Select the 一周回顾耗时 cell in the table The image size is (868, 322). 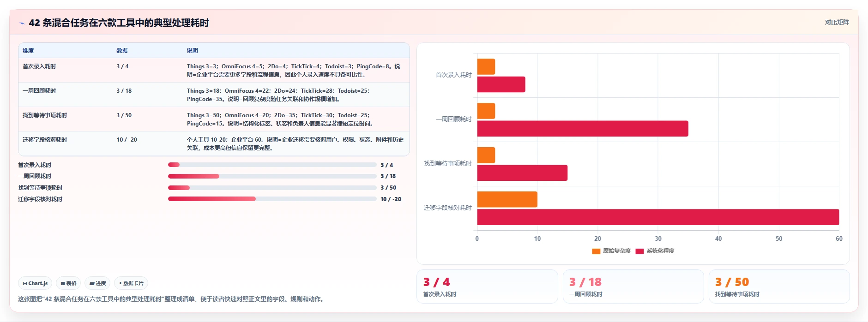pyautogui.click(x=39, y=91)
